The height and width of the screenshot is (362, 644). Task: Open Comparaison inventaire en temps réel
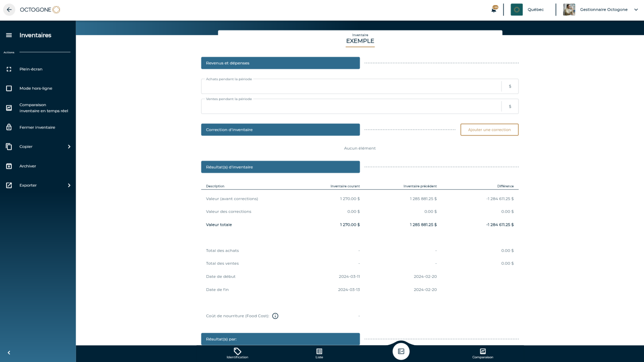point(38,108)
